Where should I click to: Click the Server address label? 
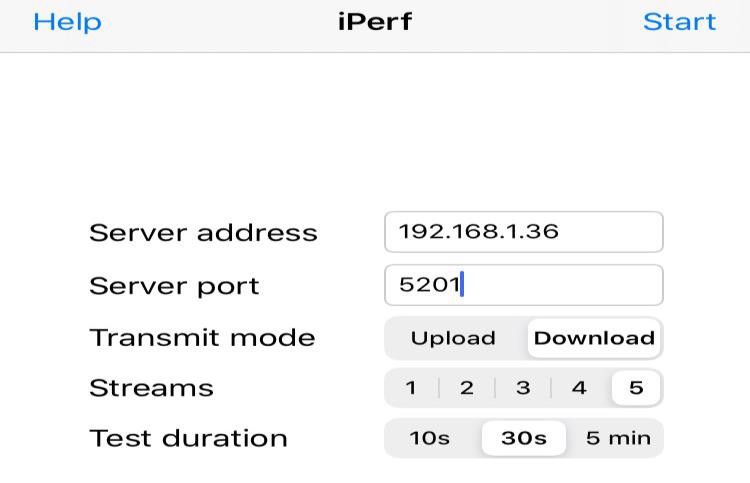click(203, 233)
